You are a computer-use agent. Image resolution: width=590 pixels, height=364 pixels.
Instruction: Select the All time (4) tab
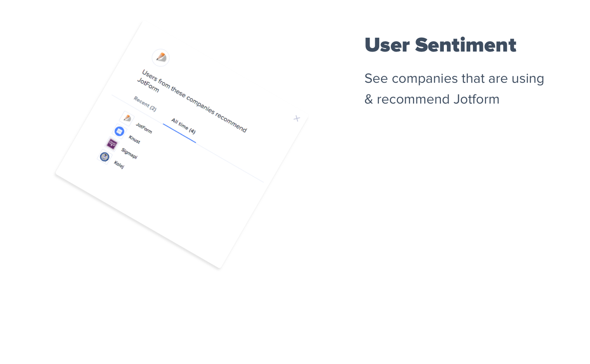(183, 126)
